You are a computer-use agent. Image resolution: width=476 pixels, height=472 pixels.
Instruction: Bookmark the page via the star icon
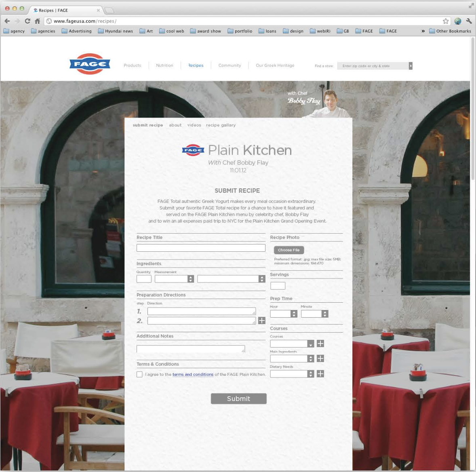446,21
